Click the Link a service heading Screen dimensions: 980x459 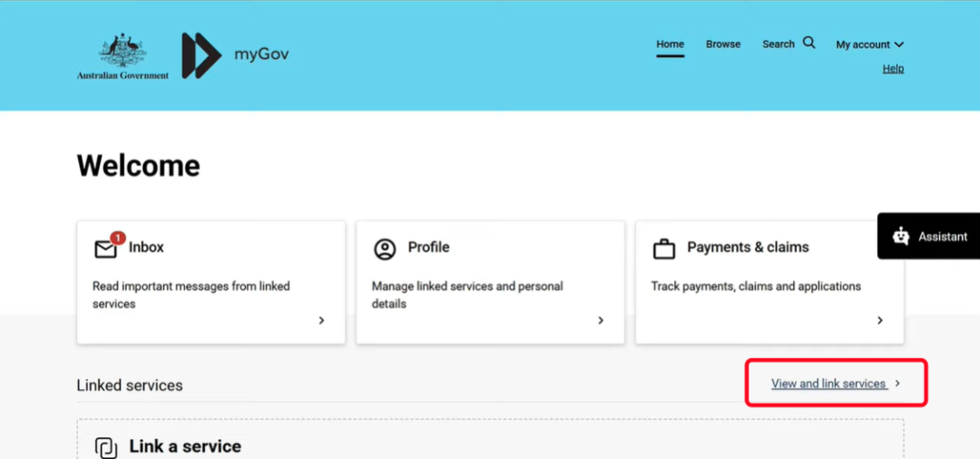click(x=185, y=446)
